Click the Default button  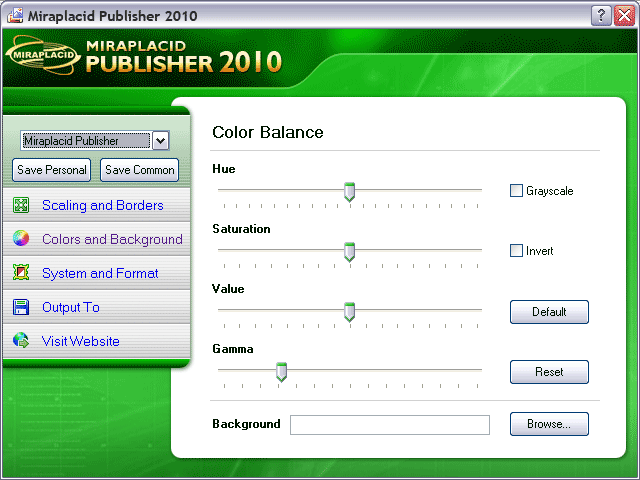pyautogui.click(x=549, y=312)
